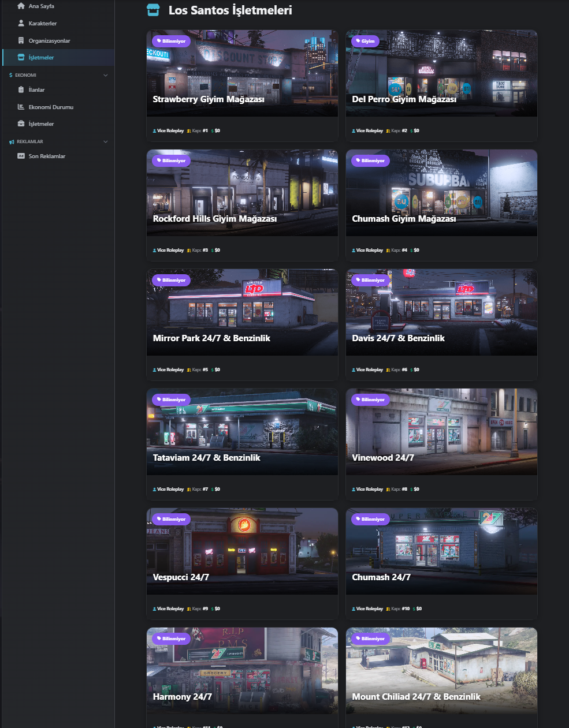Screen dimensions: 569x728
Task: Click the Tataviam 24/7 & Benzinlik store image
Action: click(x=242, y=432)
